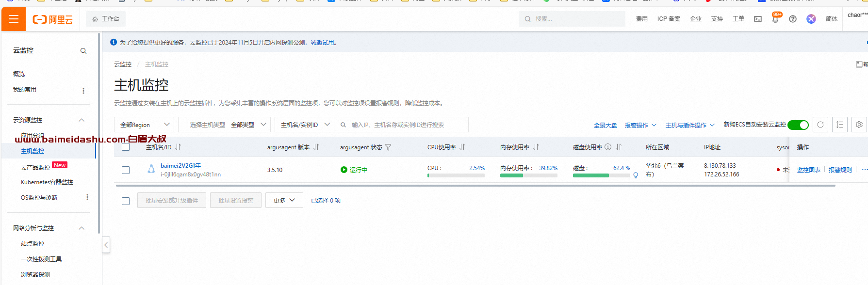The width and height of the screenshot is (868, 285).
Task: Open the 全部Region dropdown
Action: tap(144, 125)
